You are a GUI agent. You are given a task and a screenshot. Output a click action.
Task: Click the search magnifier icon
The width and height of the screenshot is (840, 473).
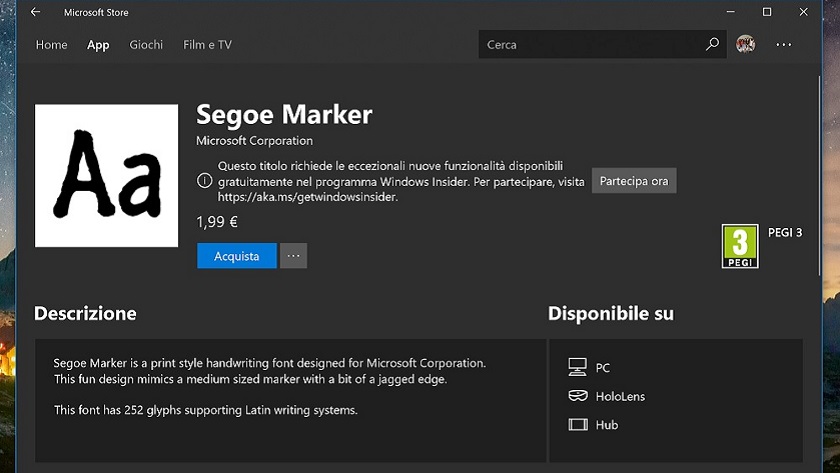pyautogui.click(x=712, y=45)
